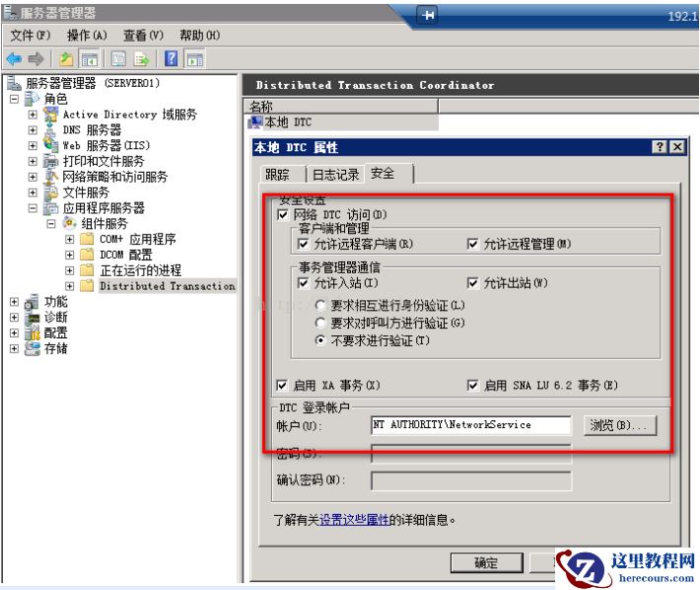Click the pin icon in connection bar
The width and height of the screenshot is (700, 590).
tap(428, 15)
